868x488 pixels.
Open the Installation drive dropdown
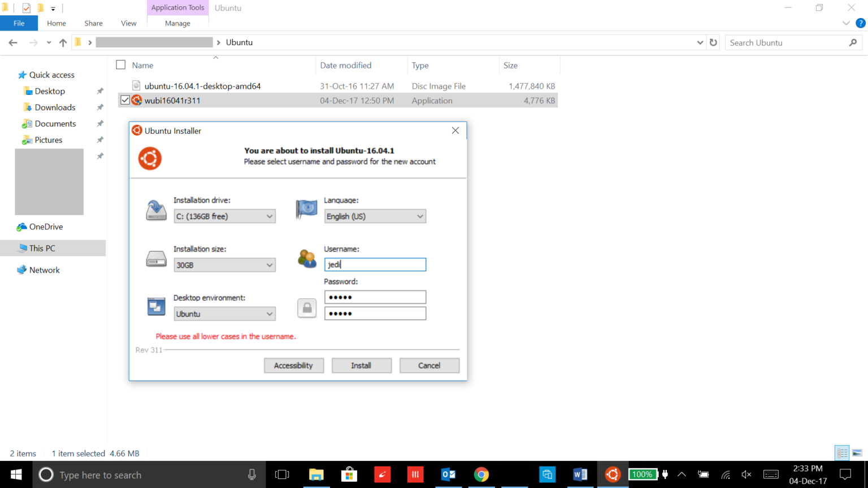pyautogui.click(x=224, y=216)
